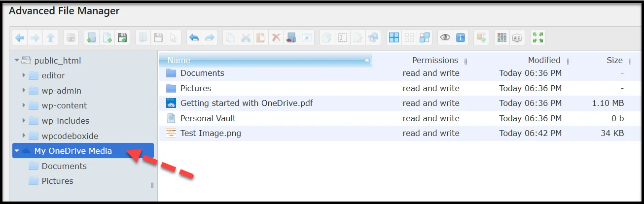The width and height of the screenshot is (644, 204).
Task: Click the Paste clipboard icon
Action: tap(261, 37)
